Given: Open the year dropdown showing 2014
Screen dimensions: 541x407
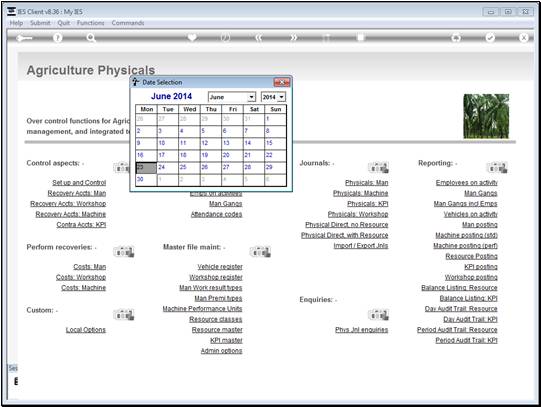Looking at the screenshot, I should pyautogui.click(x=273, y=97).
